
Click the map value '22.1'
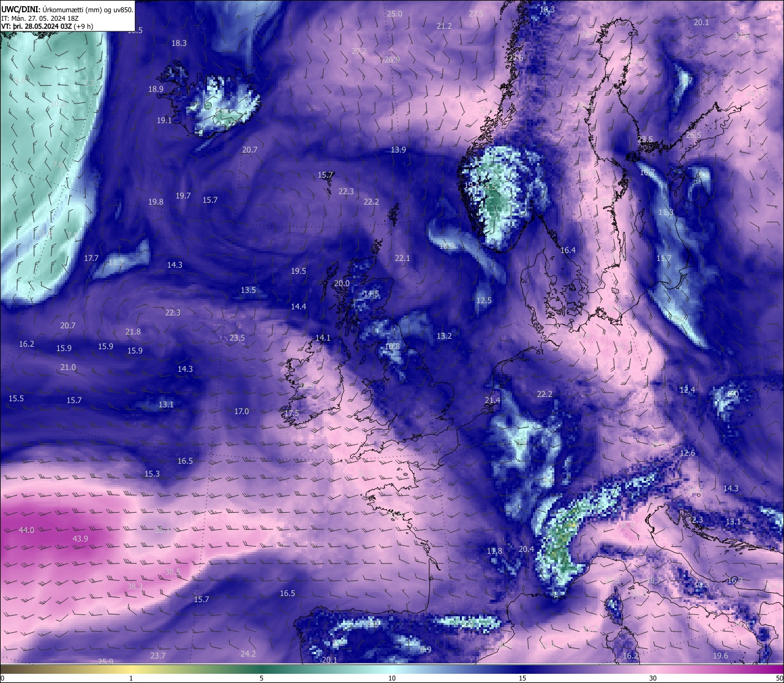point(402,258)
